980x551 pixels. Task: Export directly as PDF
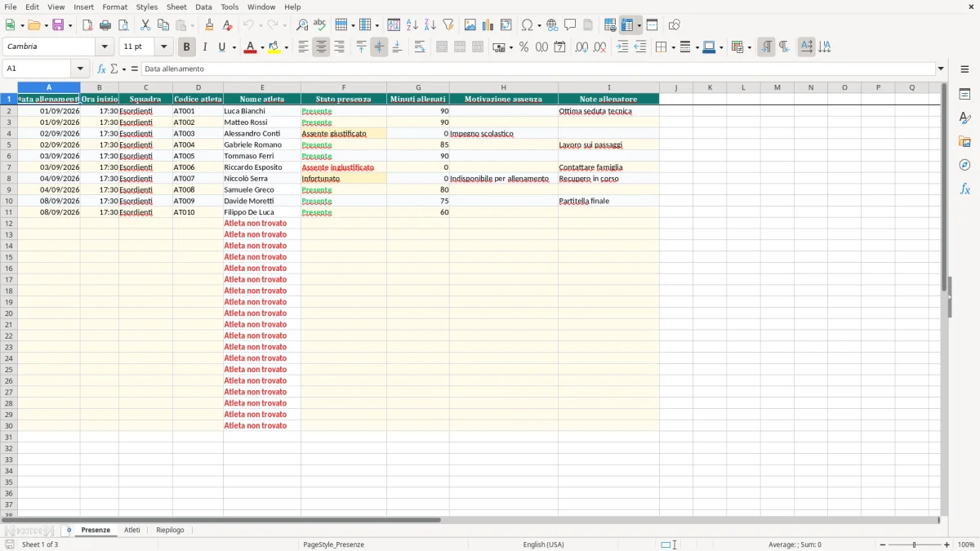[87, 25]
